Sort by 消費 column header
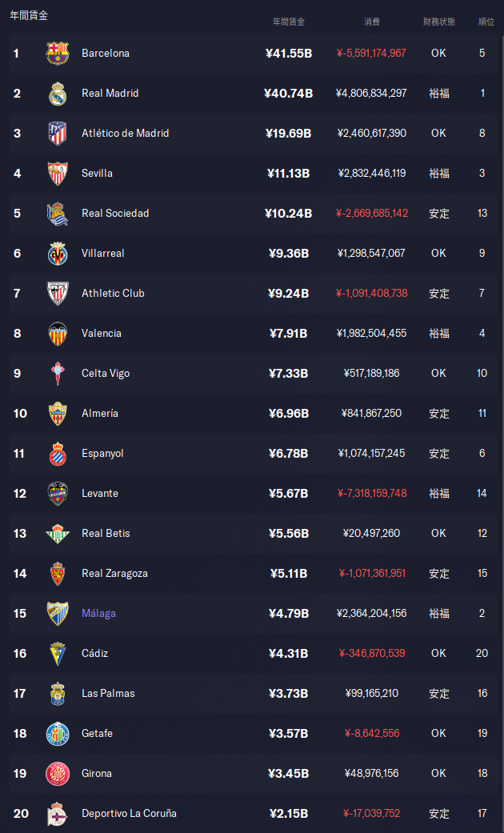This screenshot has width=504, height=833. coord(371,22)
